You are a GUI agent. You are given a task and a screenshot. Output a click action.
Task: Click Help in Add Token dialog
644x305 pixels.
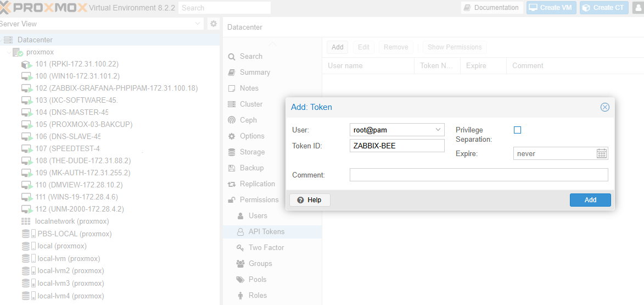pos(310,200)
